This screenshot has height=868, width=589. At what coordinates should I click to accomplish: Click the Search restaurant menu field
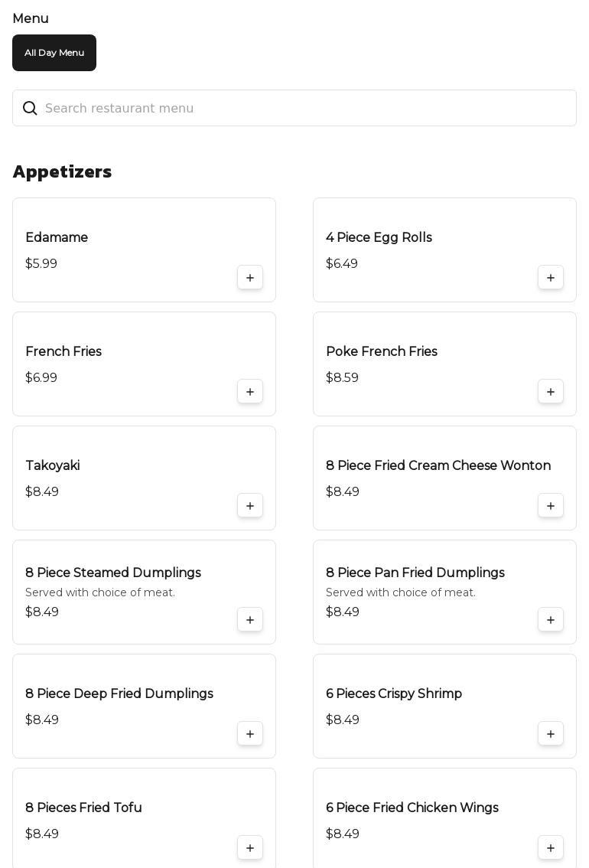306,108
